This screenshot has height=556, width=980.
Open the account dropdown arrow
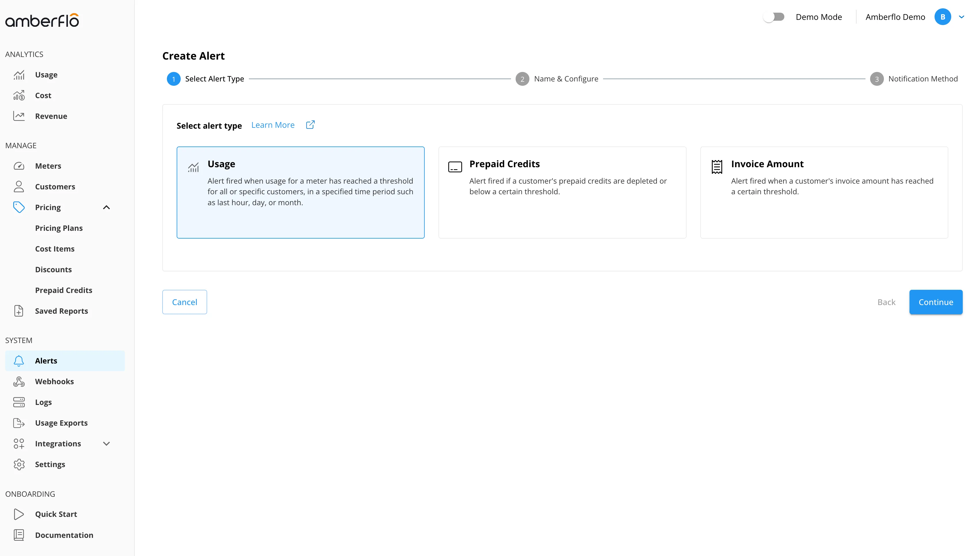pos(961,17)
